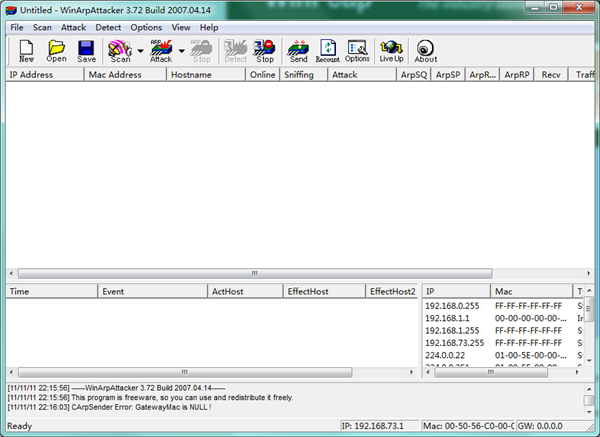The width and height of the screenshot is (600, 437).
Task: Click the Mac: 00-50-56-C0 status field
Action: point(468,426)
